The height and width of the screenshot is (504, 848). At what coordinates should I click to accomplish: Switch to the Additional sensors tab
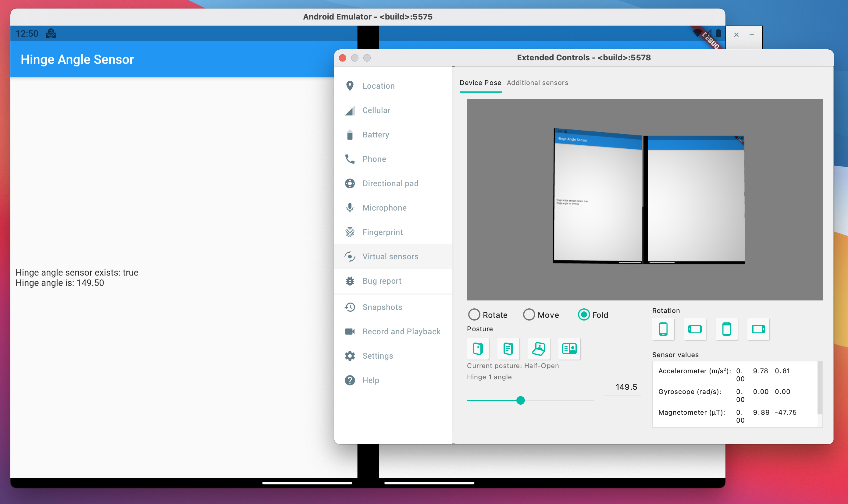[x=537, y=82]
